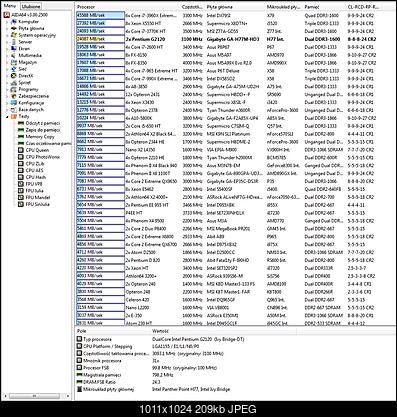Image resolution: width=397 pixels, height=417 pixels.
Task: Expand the Baza danych tree node
Action: tap(7, 110)
